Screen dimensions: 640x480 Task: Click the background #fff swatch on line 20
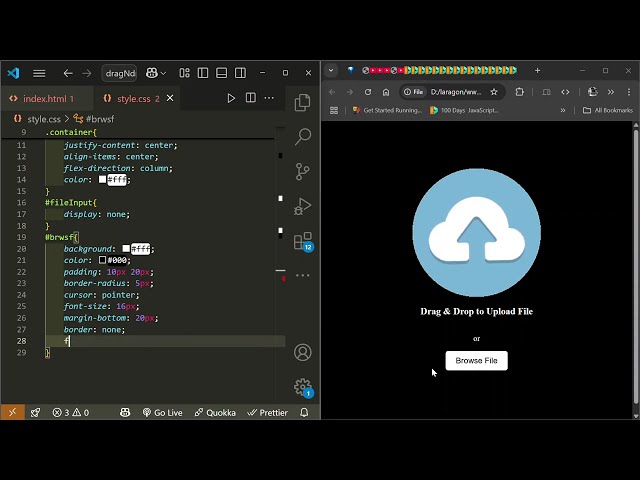pos(126,249)
